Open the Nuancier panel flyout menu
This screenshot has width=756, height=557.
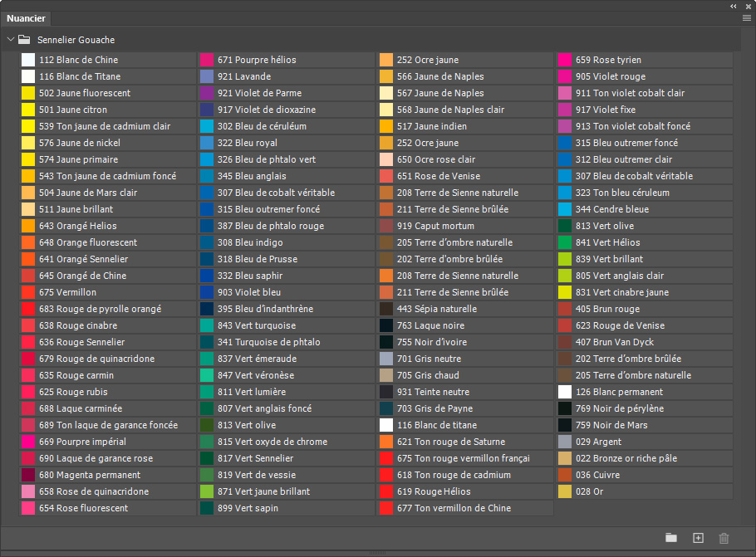tap(747, 18)
